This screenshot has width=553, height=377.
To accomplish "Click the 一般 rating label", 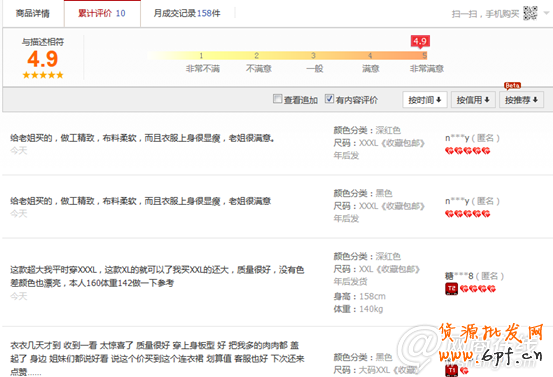I will [315, 69].
